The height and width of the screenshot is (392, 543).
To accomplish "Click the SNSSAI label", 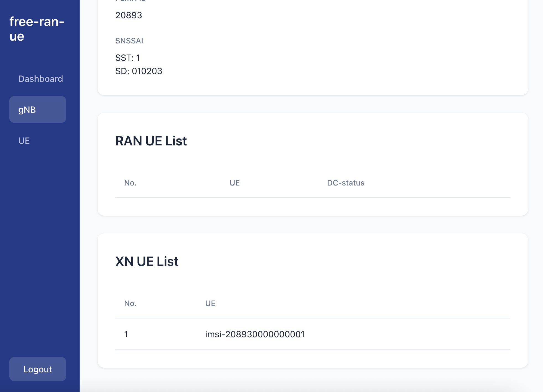I will tap(129, 41).
